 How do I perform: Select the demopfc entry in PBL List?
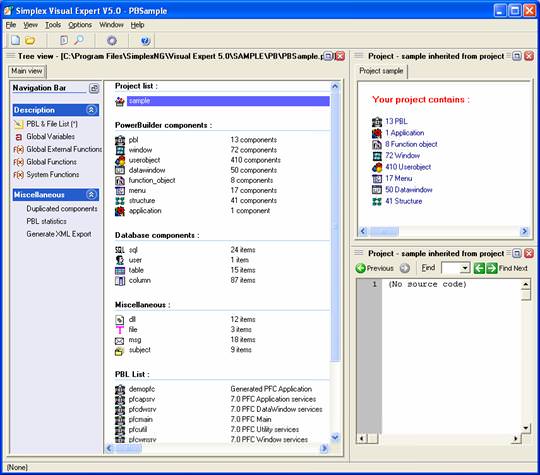142,389
